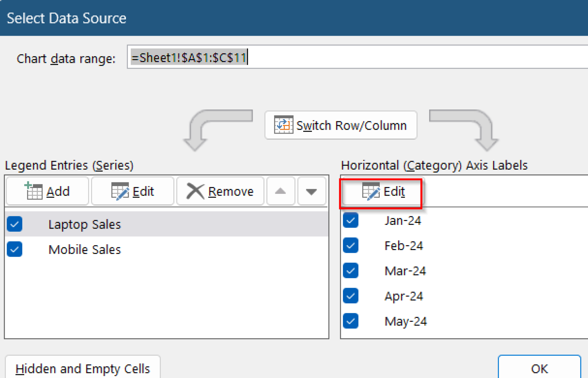Confirm changes with the OK button

(539, 368)
